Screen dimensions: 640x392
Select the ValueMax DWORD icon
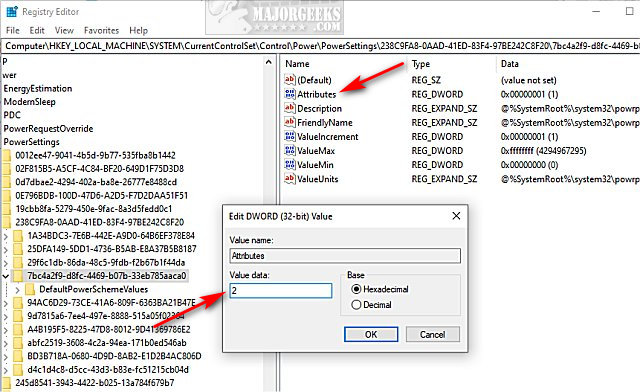pyautogui.click(x=289, y=150)
